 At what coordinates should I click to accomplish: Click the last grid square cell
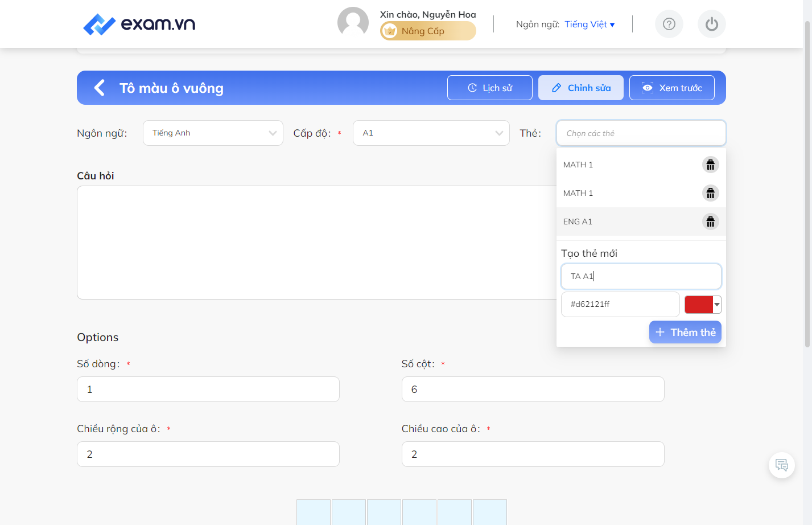click(x=490, y=512)
